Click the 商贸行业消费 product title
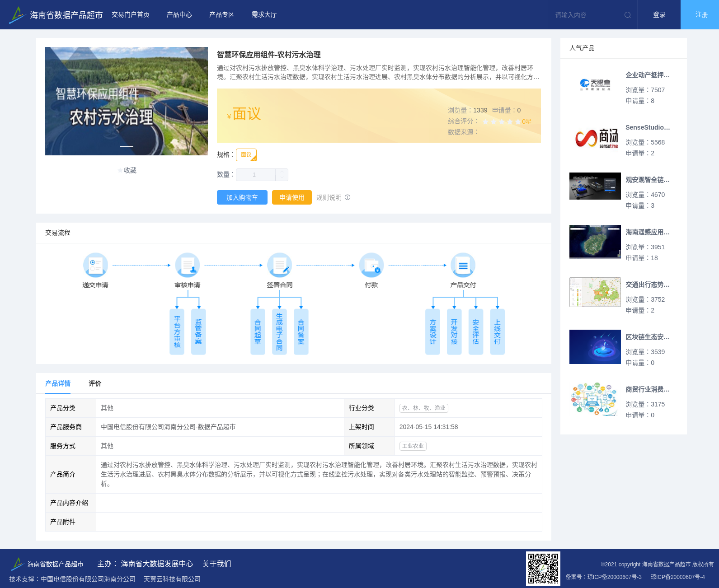This screenshot has height=588, width=719. (648, 389)
